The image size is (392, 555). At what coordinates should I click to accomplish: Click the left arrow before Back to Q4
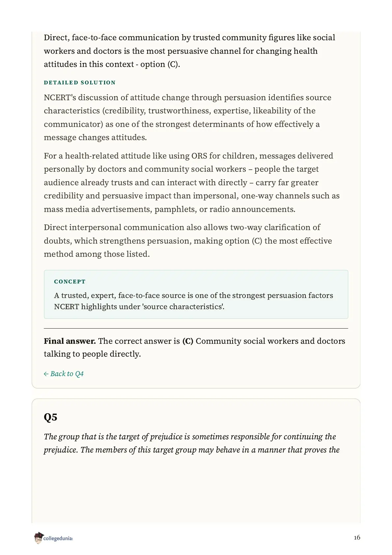pyautogui.click(x=46, y=374)
